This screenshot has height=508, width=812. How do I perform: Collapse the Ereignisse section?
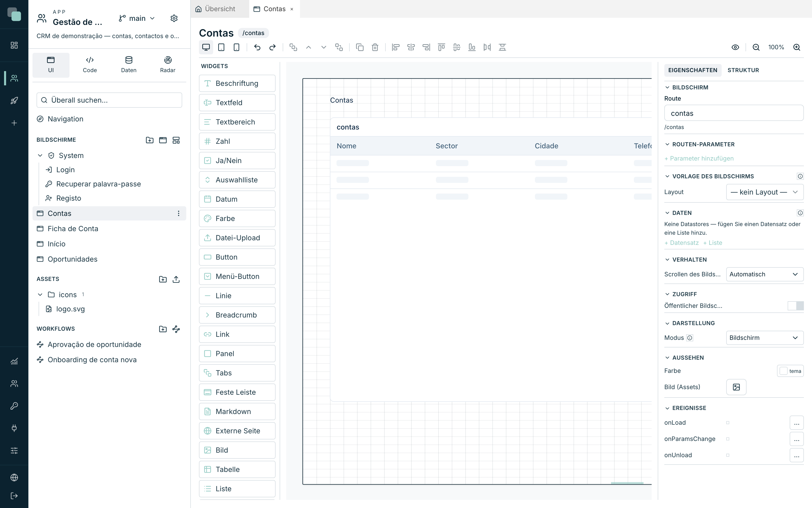(667, 408)
